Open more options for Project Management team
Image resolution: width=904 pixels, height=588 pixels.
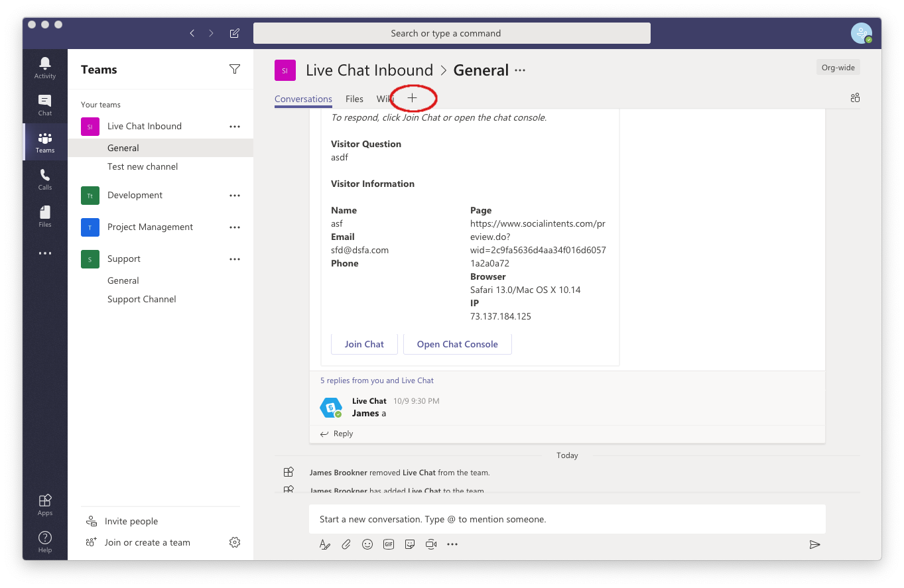tap(234, 227)
